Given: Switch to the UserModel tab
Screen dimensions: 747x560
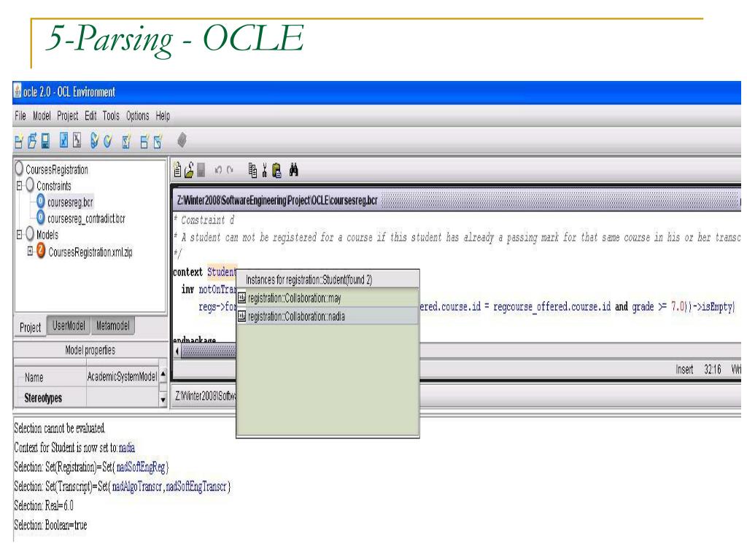Looking at the screenshot, I should pyautogui.click(x=69, y=326).
